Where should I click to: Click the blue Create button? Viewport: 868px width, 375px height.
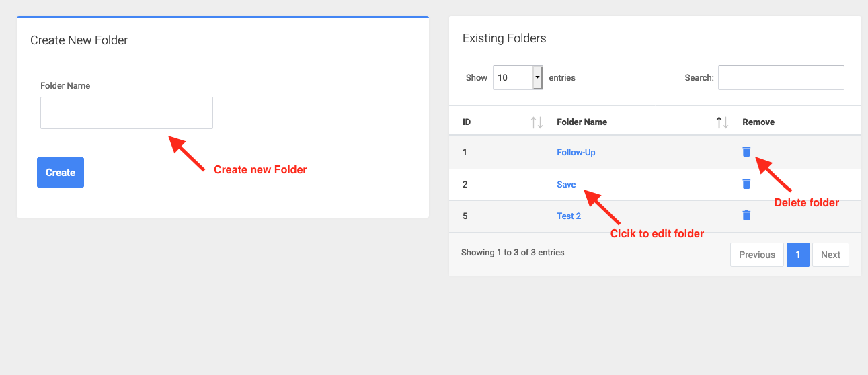(61, 173)
